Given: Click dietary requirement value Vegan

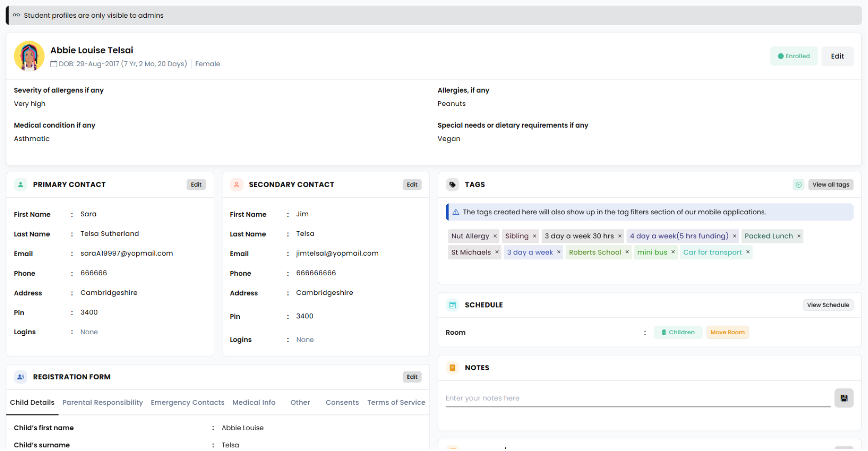Looking at the screenshot, I should point(449,139).
